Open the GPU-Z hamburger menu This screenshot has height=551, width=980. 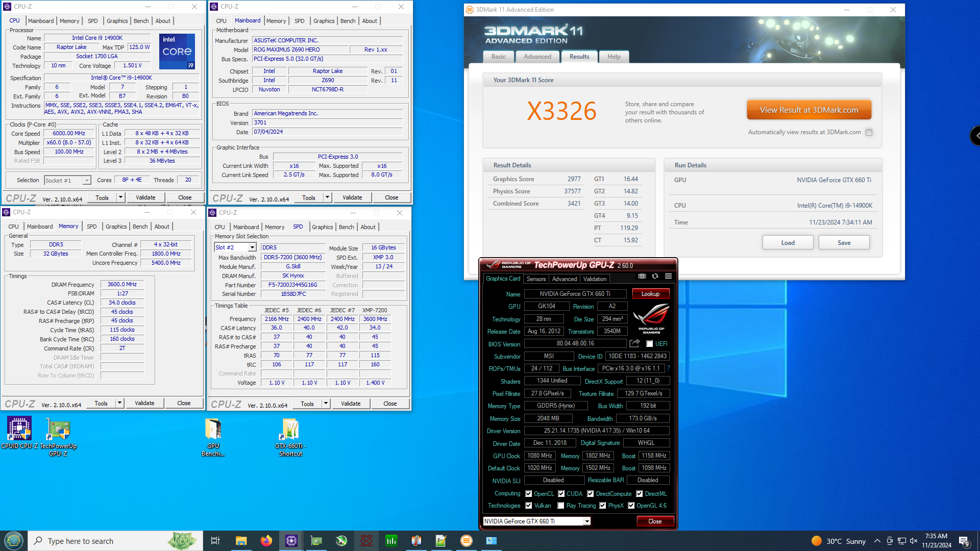668,277
